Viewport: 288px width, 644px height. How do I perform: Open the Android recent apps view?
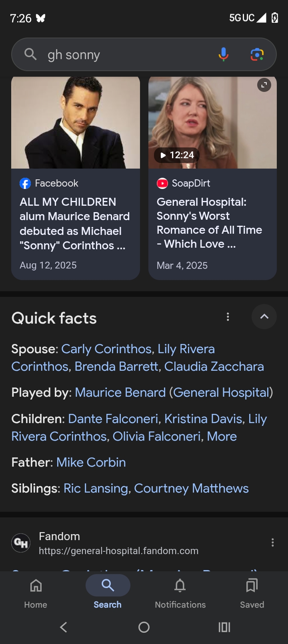(x=224, y=627)
